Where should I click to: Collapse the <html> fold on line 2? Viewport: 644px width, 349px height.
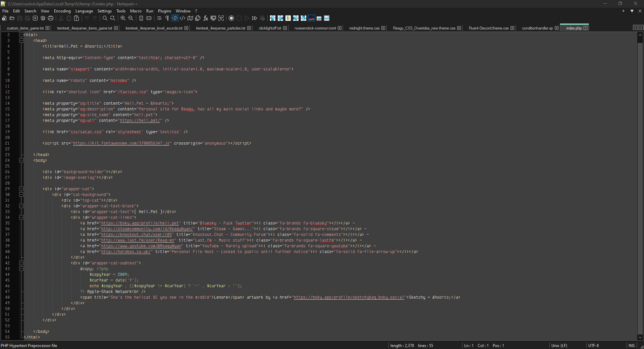[x=21, y=35]
